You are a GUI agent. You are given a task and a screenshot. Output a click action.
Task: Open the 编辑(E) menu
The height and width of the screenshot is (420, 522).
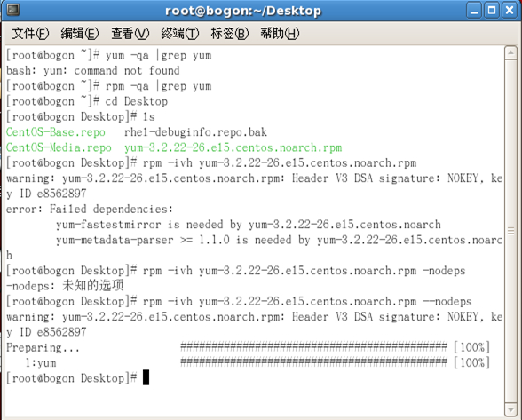[x=80, y=34]
